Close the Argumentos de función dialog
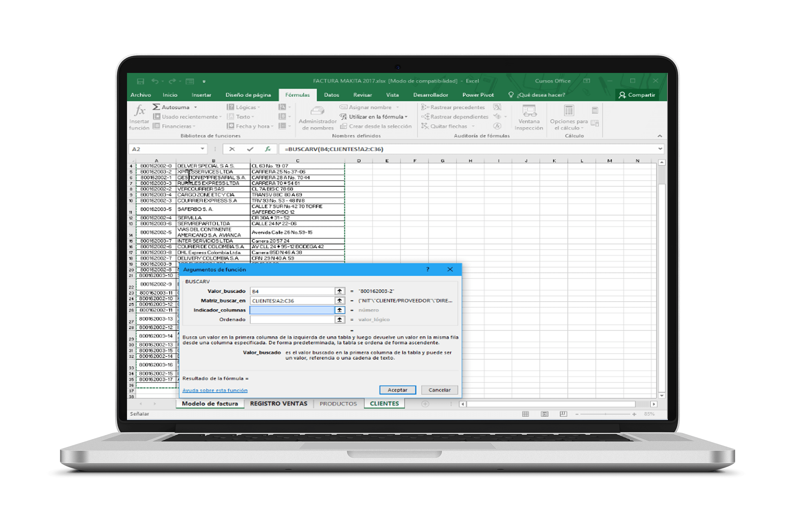This screenshot has width=792, height=532. pos(450,269)
